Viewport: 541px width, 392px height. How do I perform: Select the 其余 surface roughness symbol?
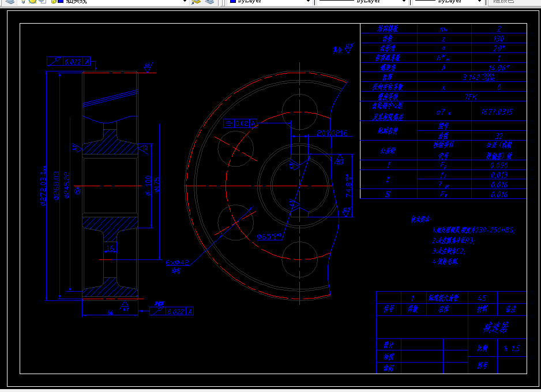(x=343, y=48)
